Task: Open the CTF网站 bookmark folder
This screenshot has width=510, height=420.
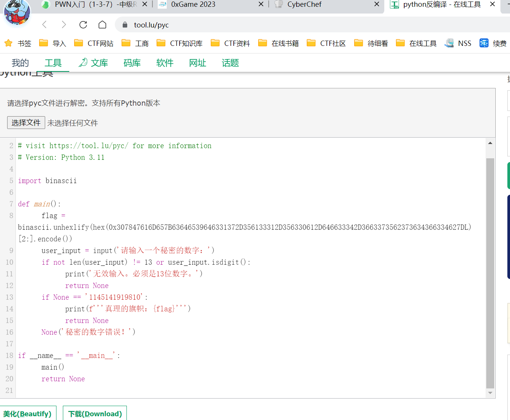Action: [x=94, y=43]
